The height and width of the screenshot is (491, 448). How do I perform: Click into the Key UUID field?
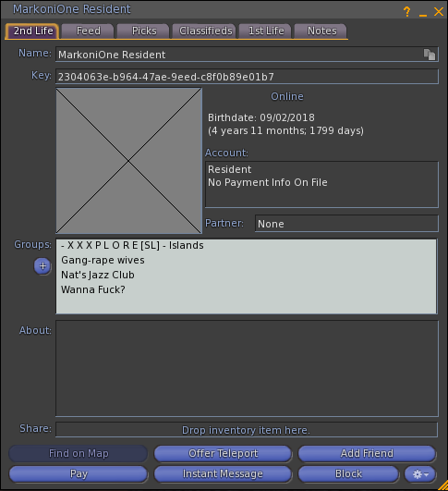tap(247, 77)
